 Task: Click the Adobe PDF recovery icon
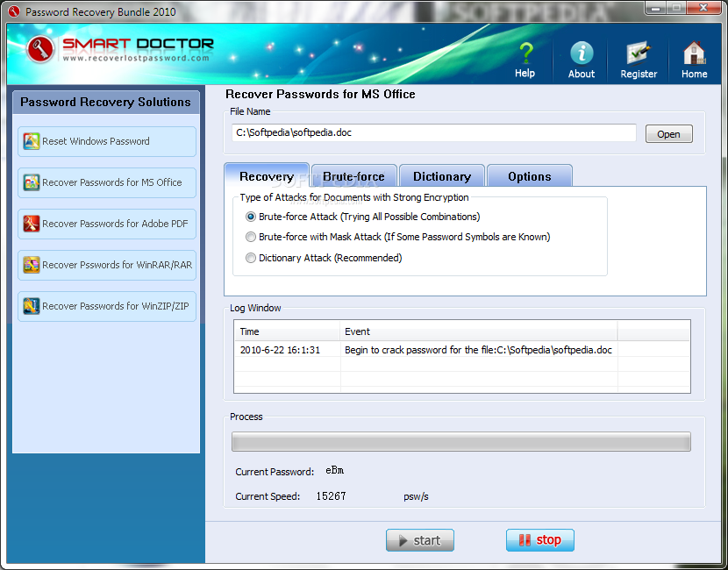[32, 224]
